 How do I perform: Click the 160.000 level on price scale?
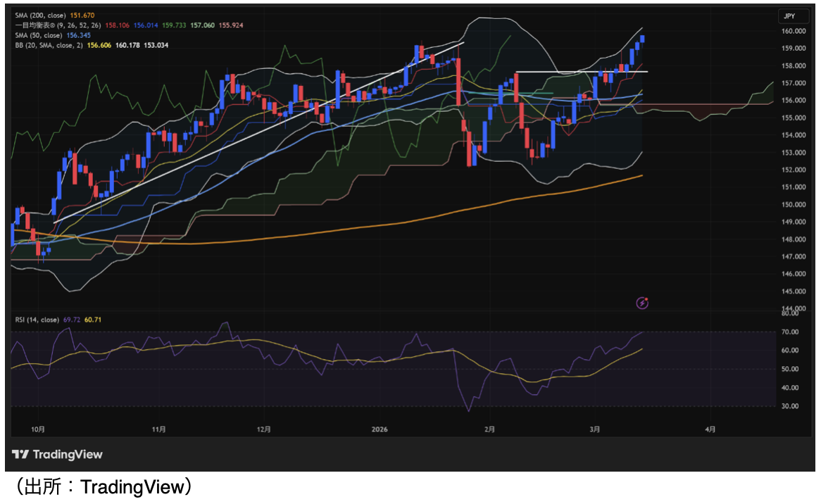(793, 31)
